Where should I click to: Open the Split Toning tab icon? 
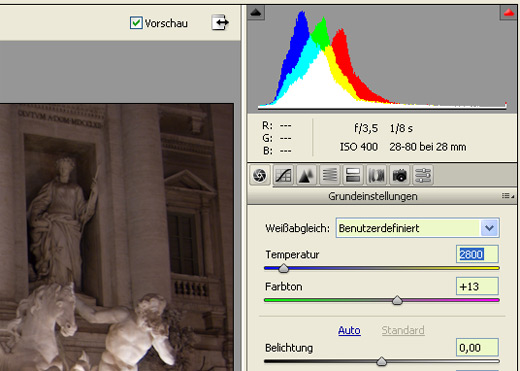coord(353,175)
